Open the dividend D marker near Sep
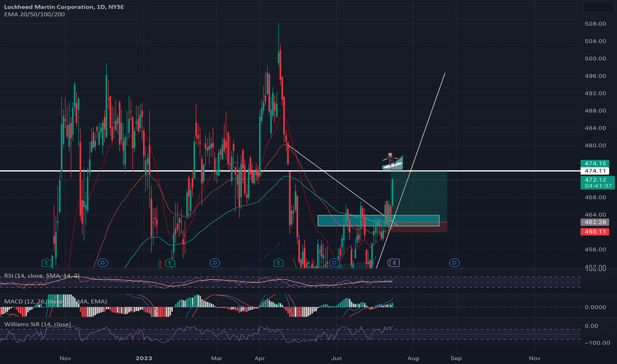Screen dimensions: 617x364 tap(455, 263)
